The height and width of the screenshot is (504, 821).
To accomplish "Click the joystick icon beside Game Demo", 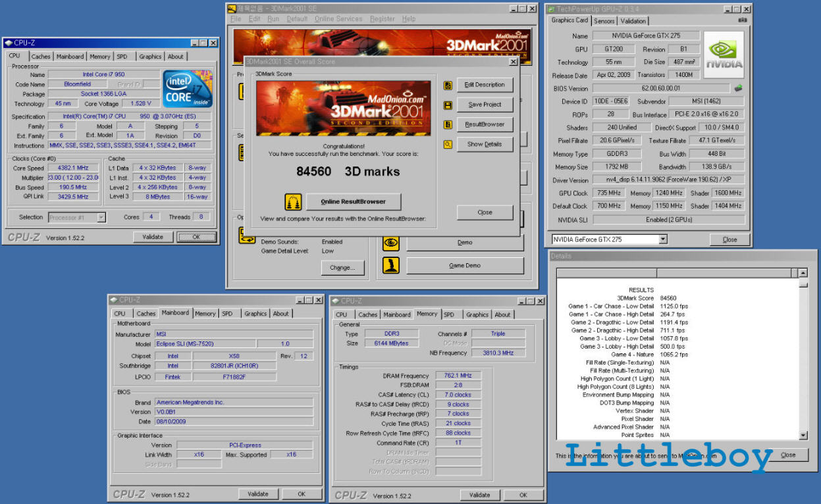I will click(392, 266).
